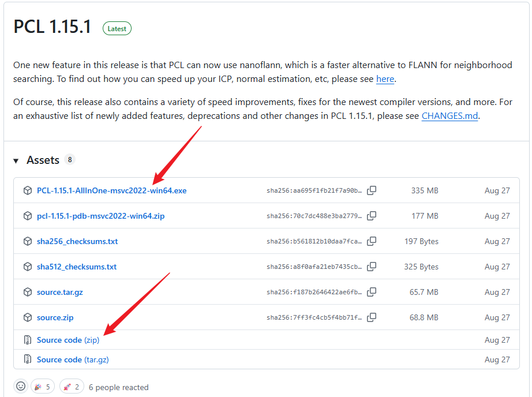Image resolution: width=532 pixels, height=397 pixels.
Task: Copy SHA256 hash of source.tar.gz
Action: click(x=372, y=292)
